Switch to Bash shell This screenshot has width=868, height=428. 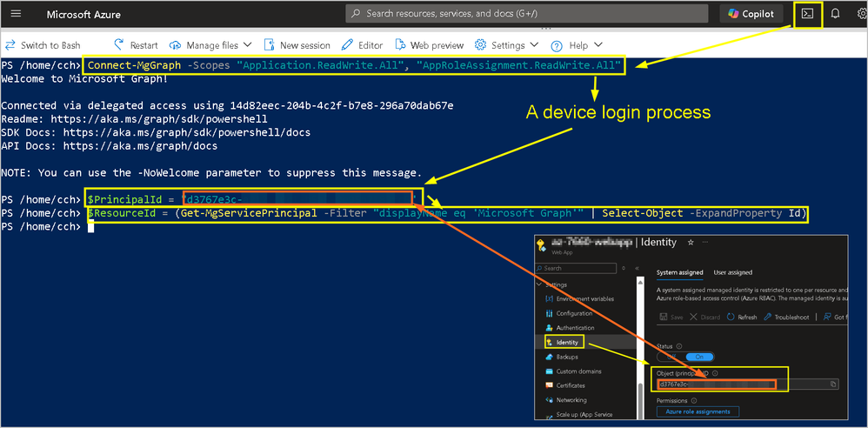click(x=43, y=45)
